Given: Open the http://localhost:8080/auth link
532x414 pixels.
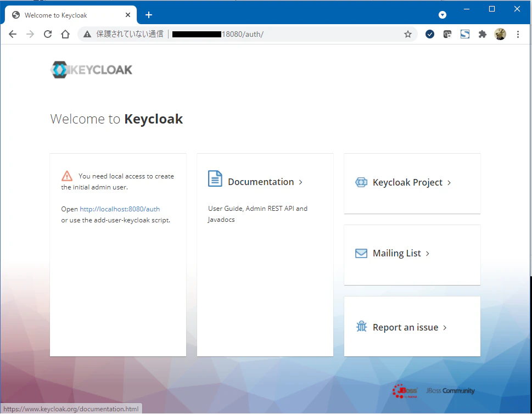Looking at the screenshot, I should coord(120,209).
